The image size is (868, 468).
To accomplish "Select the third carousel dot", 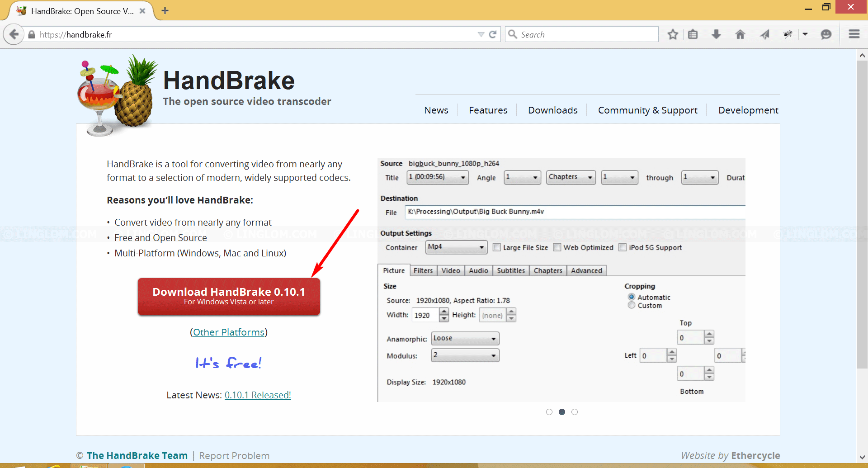I will (575, 412).
